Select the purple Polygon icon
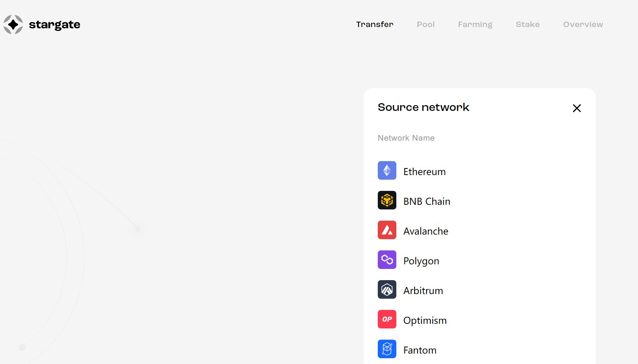 coord(387,260)
